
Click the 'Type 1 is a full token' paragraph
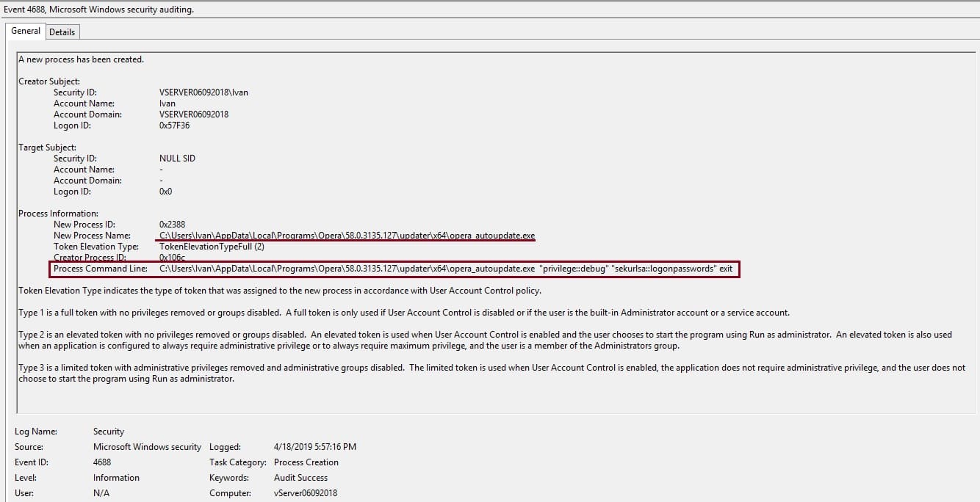404,313
